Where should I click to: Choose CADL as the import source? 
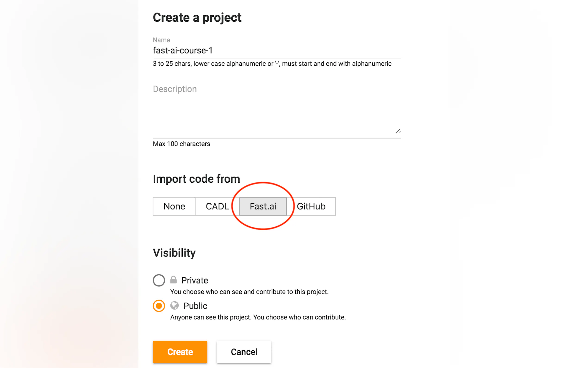point(217,206)
